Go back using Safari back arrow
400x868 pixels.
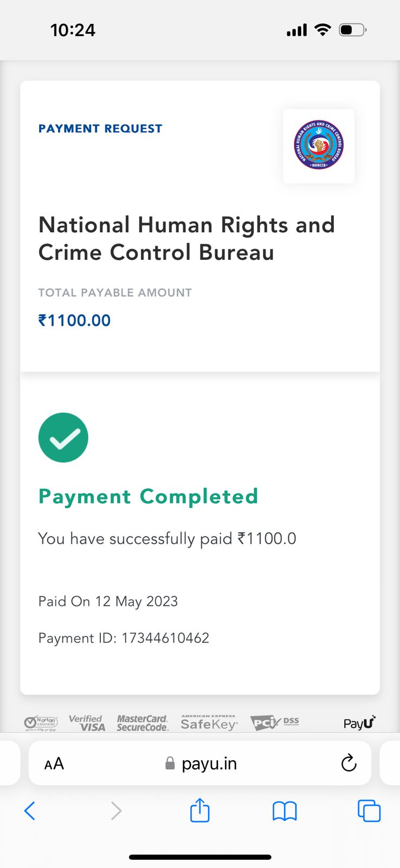30,811
